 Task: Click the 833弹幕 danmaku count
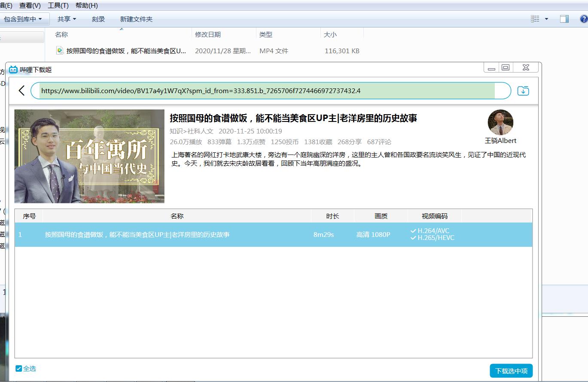pos(219,142)
